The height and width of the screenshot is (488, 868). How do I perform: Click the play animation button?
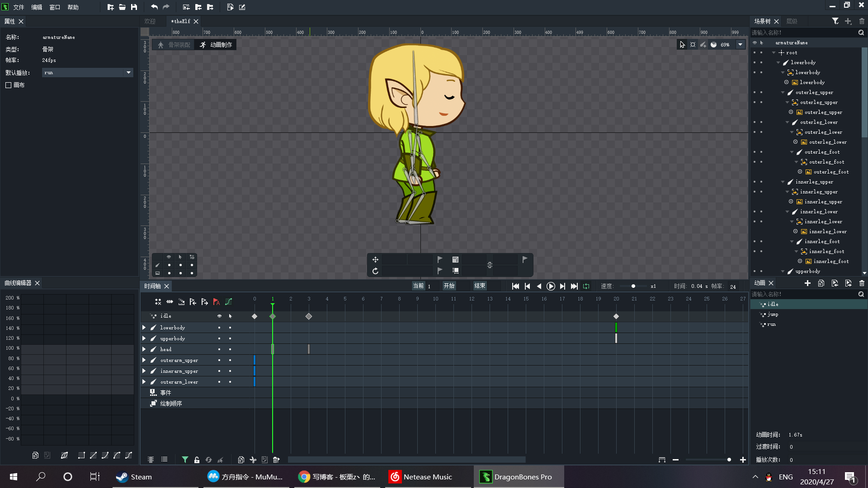point(551,286)
